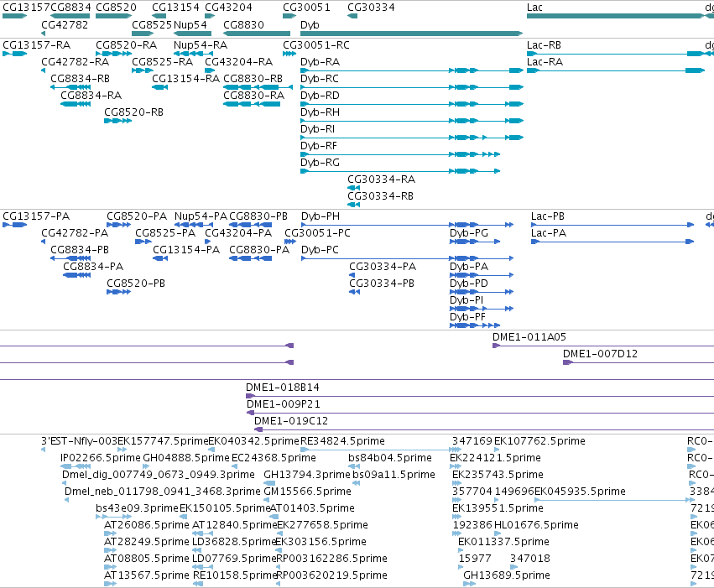Select CG13154-RA transcript

click(x=185, y=78)
